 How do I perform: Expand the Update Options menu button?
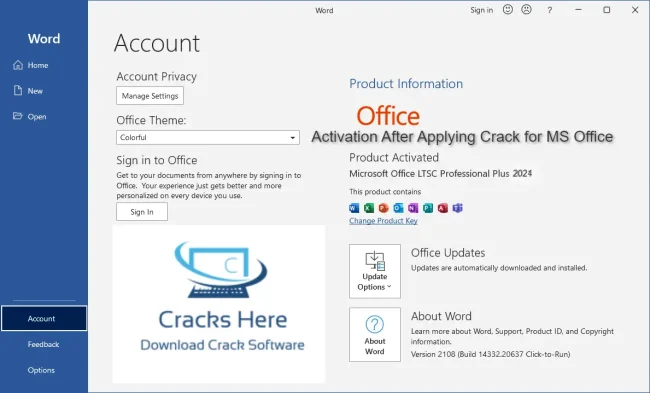(x=375, y=271)
